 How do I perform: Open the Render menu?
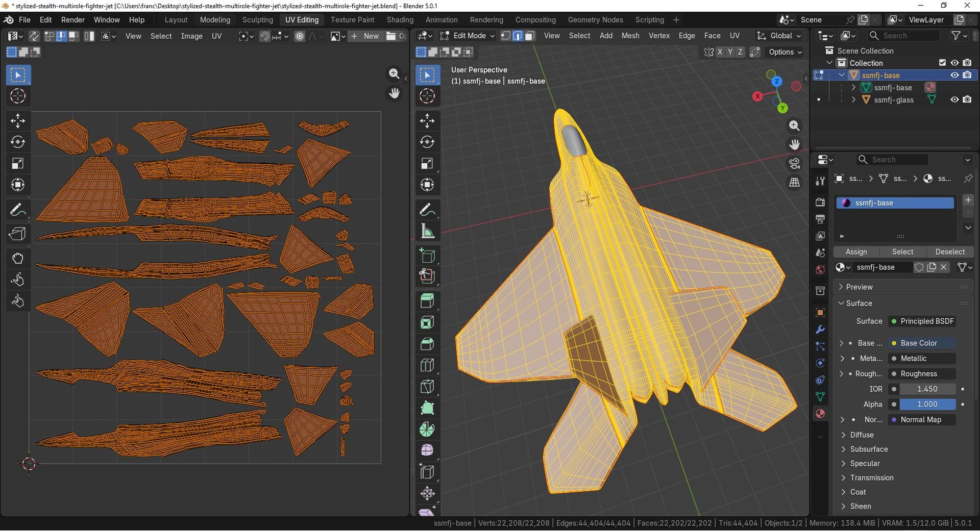73,20
